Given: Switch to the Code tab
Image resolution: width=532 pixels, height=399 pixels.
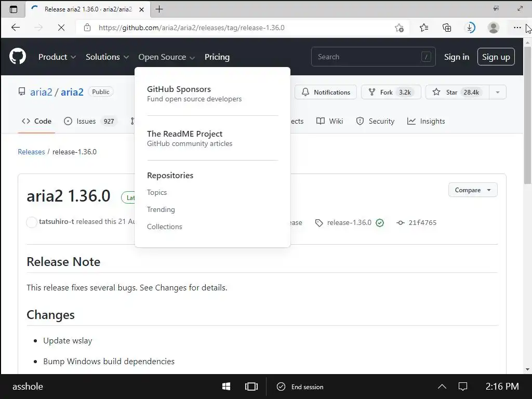Looking at the screenshot, I should pyautogui.click(x=36, y=121).
